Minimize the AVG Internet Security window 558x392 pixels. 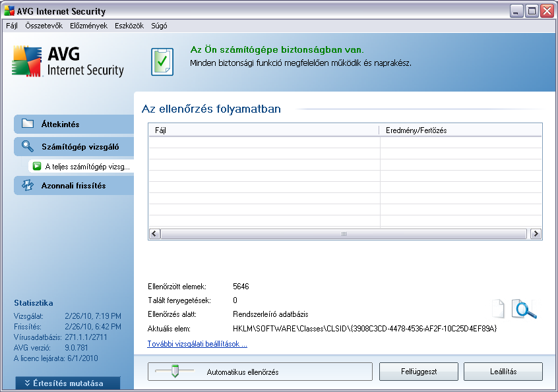516,11
